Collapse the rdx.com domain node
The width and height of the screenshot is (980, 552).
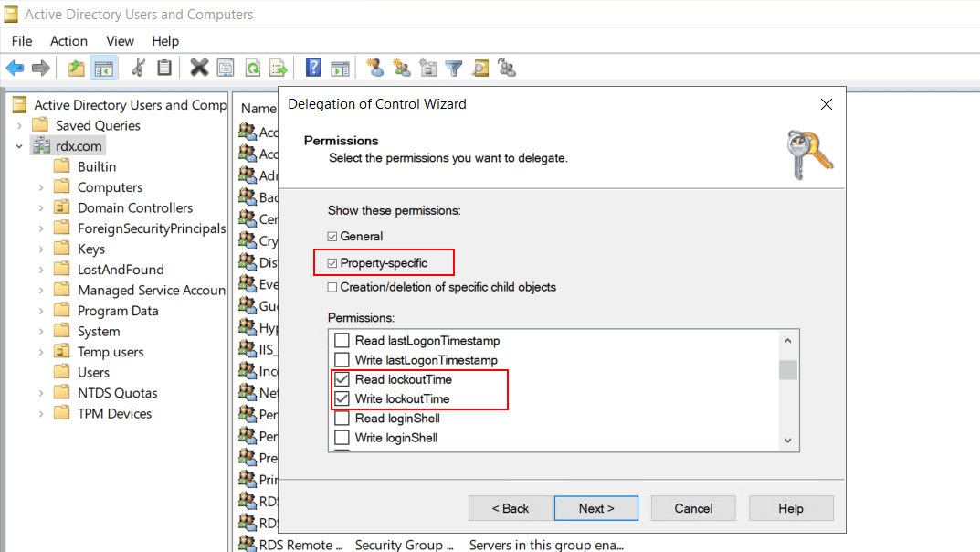[x=18, y=145]
